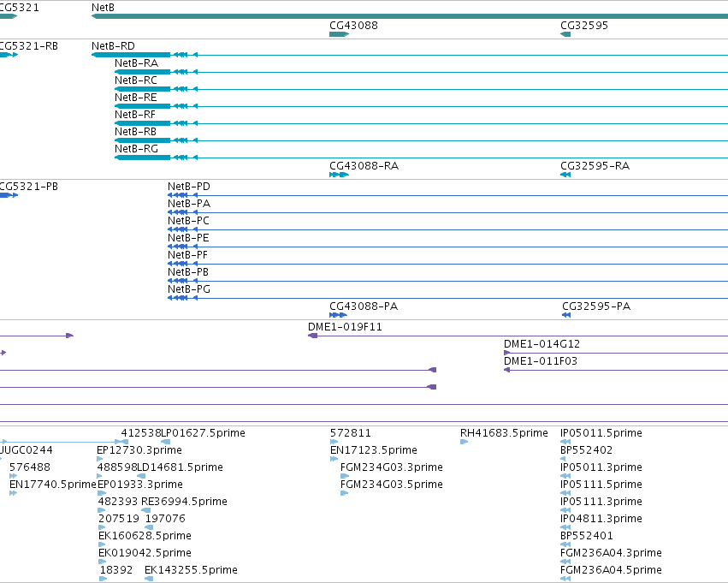728x583 pixels.
Task: Click the CG32595 gene glyph arrow
Action: (x=565, y=34)
